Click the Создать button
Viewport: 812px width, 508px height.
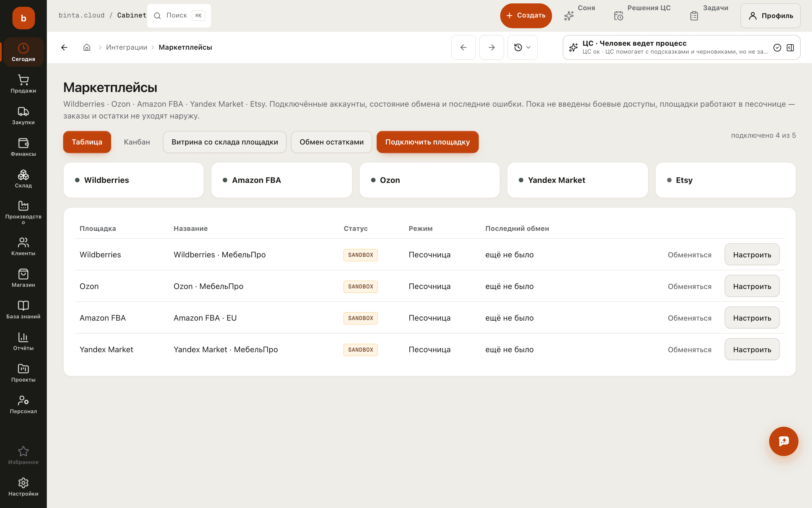point(526,16)
